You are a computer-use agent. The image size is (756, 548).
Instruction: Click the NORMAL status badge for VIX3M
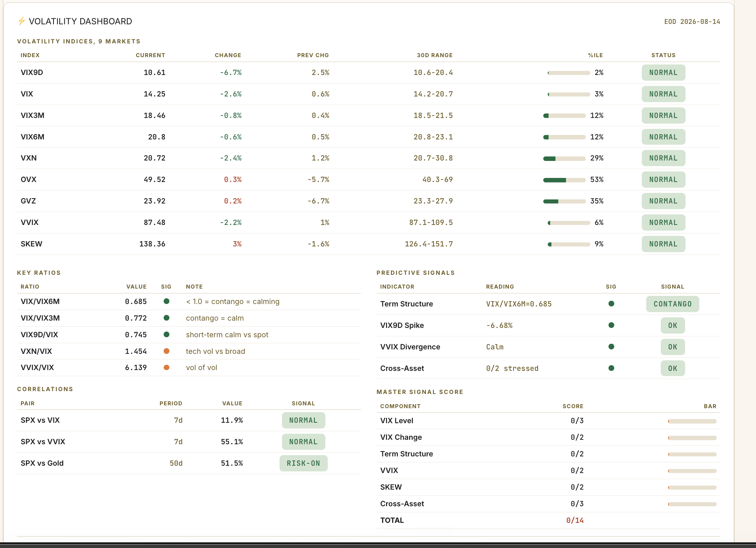pos(663,116)
